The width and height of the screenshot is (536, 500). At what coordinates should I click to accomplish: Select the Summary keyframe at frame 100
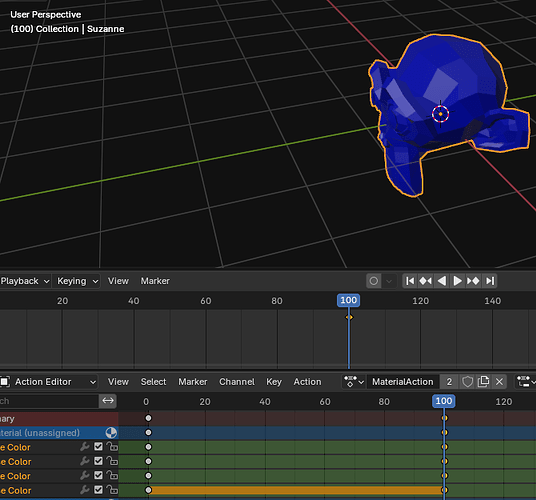(444, 418)
